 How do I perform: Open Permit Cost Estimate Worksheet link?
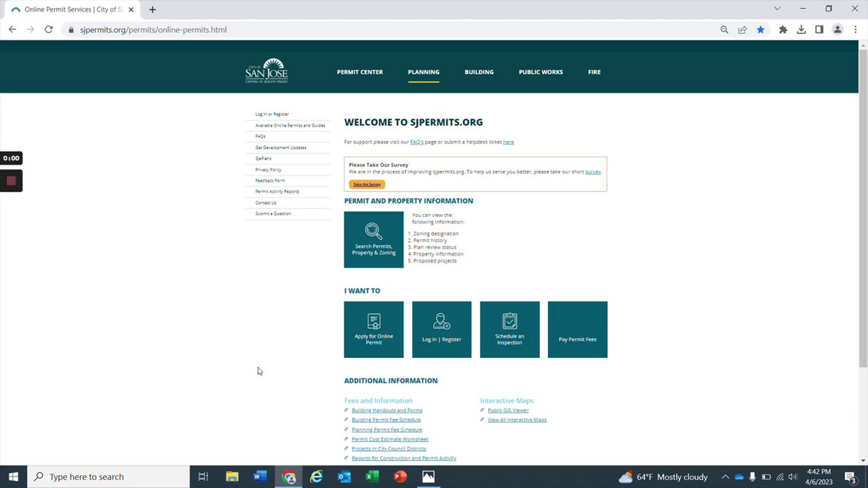click(x=390, y=439)
